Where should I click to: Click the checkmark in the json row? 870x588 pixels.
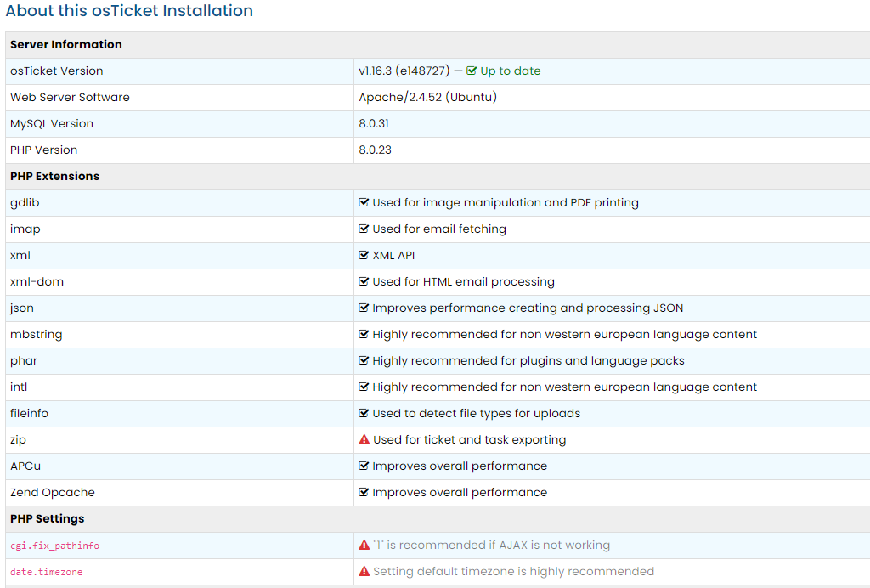click(x=364, y=308)
